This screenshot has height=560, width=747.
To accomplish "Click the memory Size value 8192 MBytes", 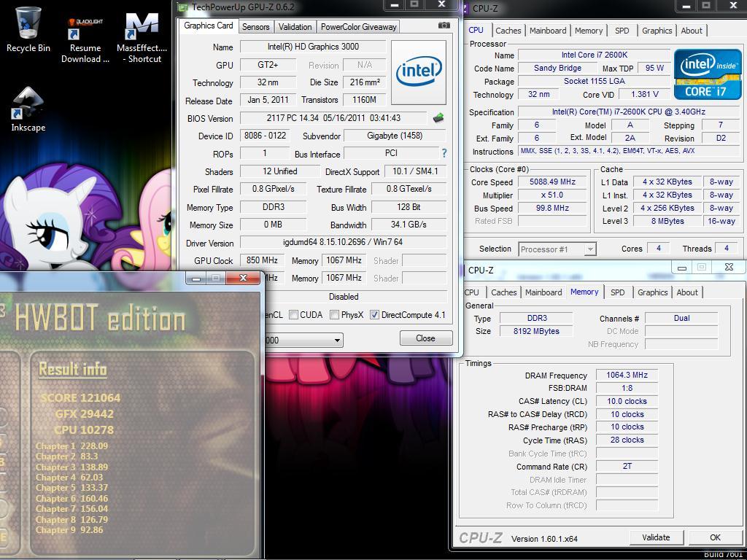I will (x=536, y=332).
